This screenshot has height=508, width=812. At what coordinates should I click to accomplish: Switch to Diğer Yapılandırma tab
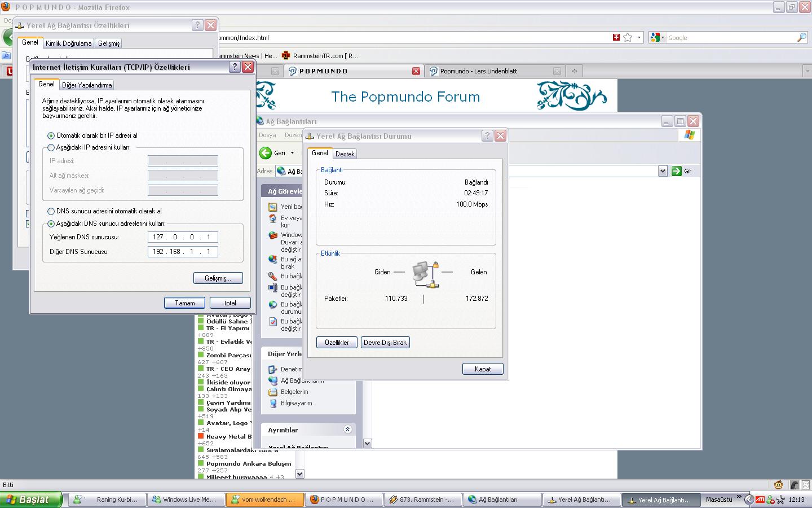[x=87, y=85]
